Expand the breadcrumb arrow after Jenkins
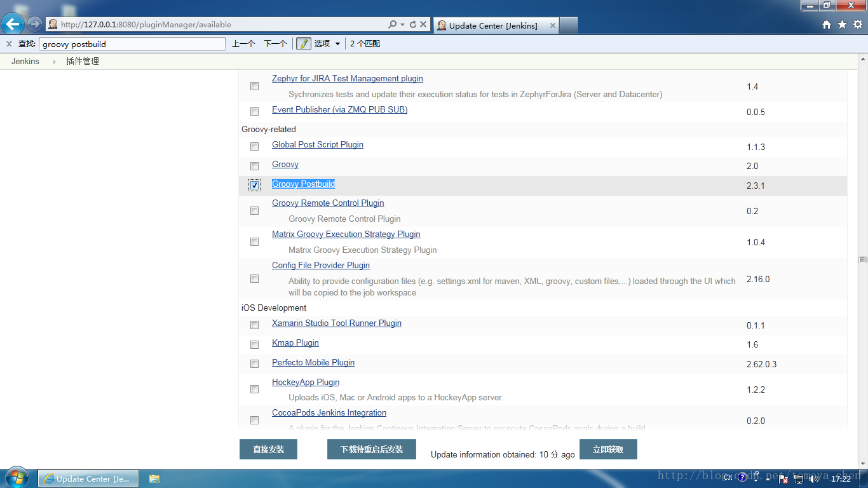 [x=54, y=62]
